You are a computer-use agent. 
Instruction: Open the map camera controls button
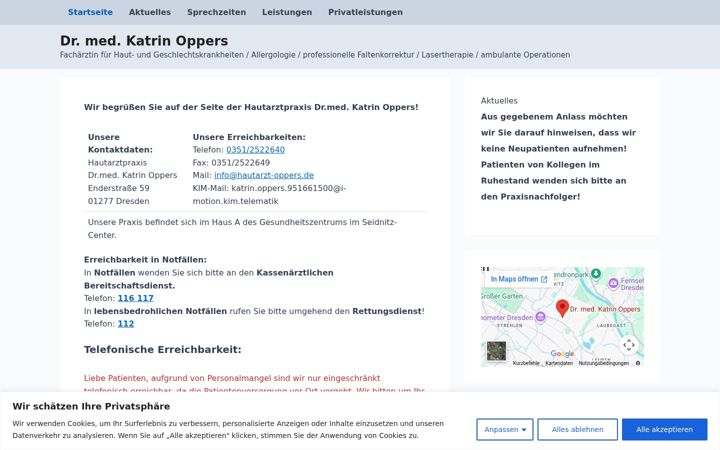(629, 345)
